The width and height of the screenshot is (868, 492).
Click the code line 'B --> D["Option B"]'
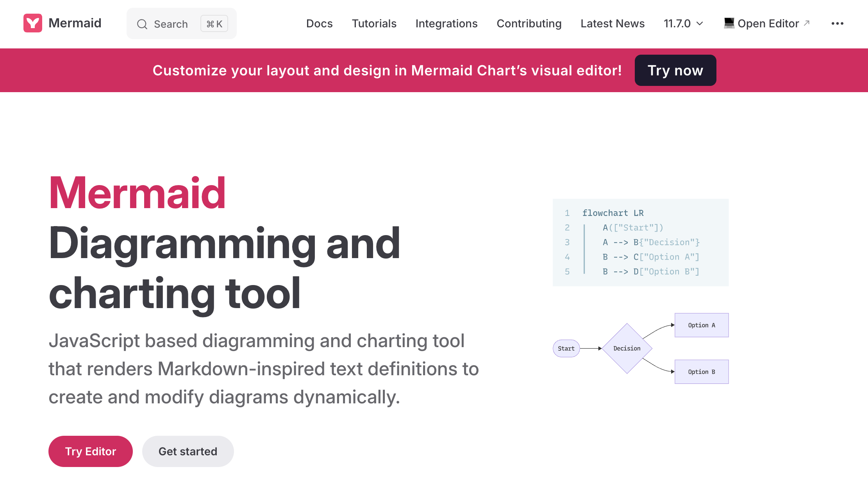pos(651,271)
